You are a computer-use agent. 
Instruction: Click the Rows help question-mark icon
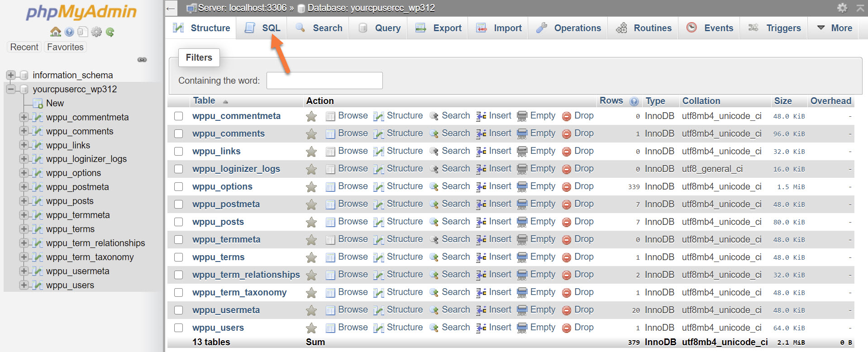[x=634, y=101]
